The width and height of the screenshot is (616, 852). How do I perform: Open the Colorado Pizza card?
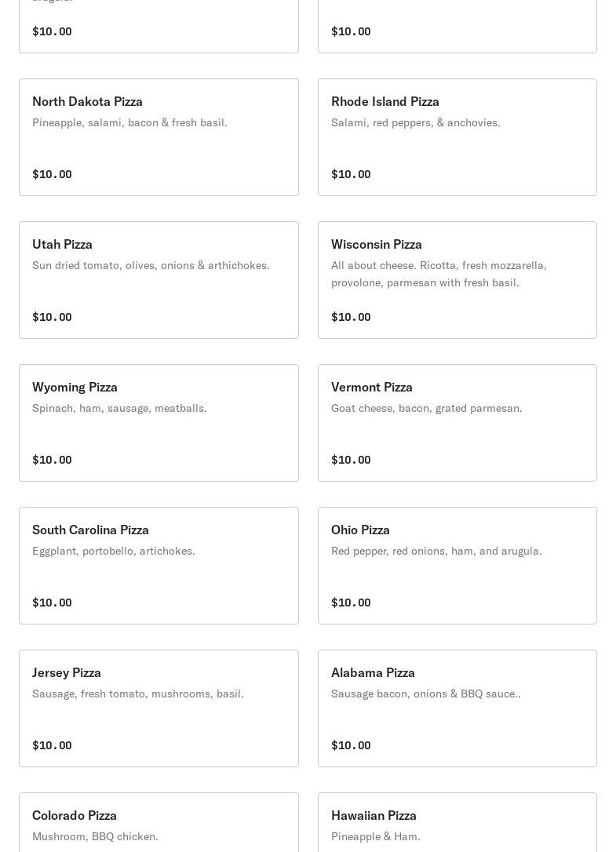click(159, 823)
